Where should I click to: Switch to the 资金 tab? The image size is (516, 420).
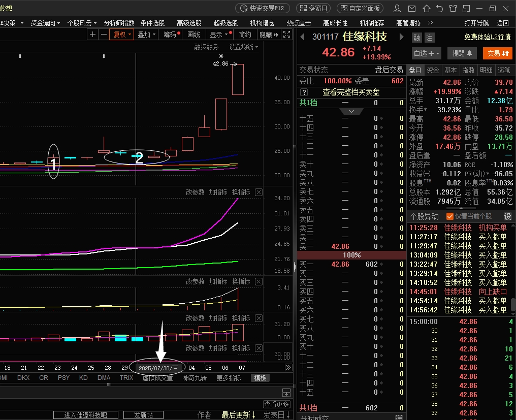point(432,70)
